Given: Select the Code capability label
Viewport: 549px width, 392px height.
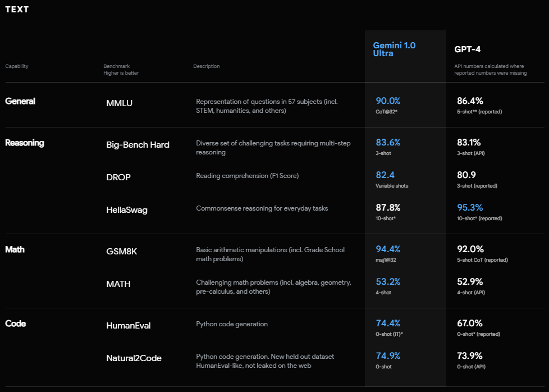Looking at the screenshot, I should [x=15, y=323].
